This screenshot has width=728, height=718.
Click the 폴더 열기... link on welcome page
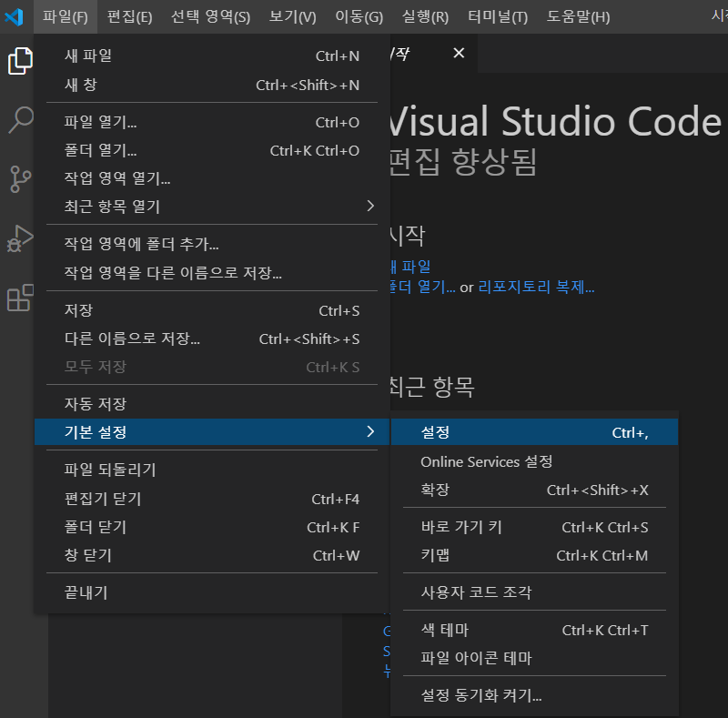click(x=423, y=287)
